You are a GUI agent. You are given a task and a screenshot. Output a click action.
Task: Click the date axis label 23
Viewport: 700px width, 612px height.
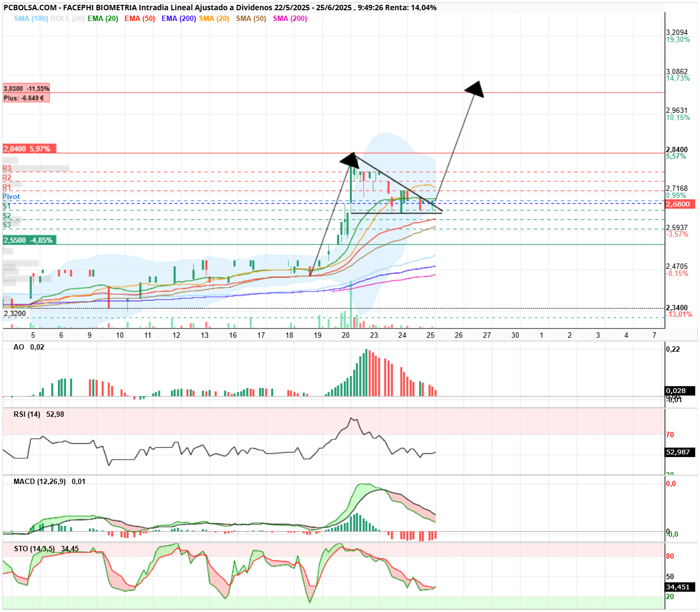pos(374,335)
